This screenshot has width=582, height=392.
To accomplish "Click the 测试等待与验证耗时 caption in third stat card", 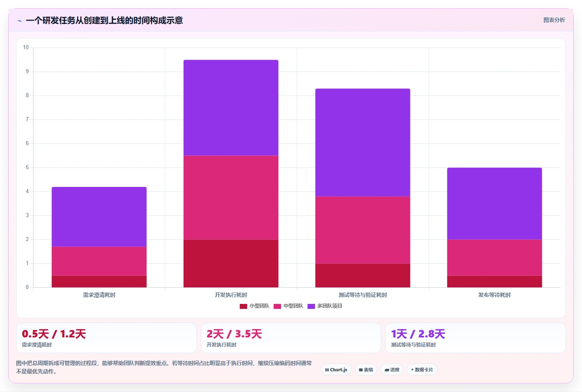I will (413, 345).
